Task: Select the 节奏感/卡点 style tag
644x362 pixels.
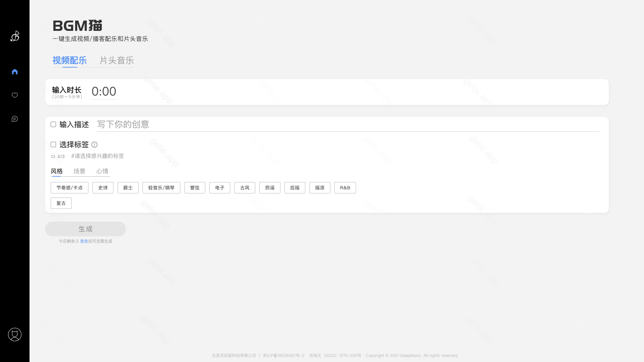Action: (x=69, y=188)
